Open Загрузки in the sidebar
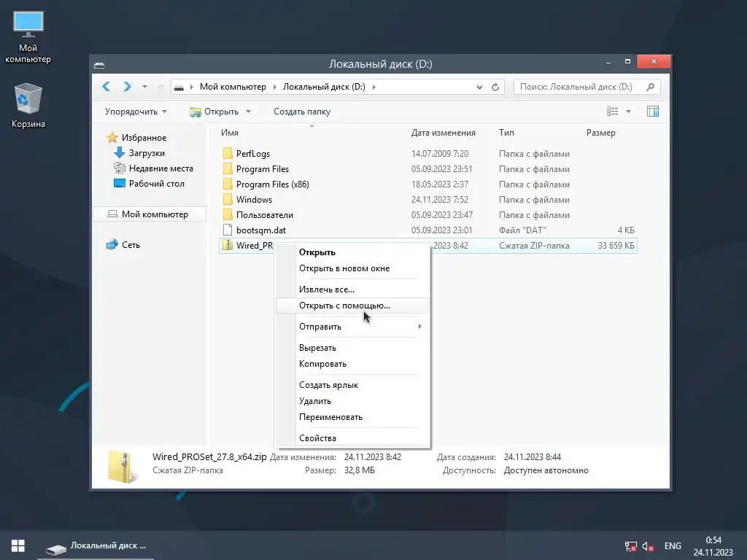This screenshot has width=747, height=560. point(139,153)
